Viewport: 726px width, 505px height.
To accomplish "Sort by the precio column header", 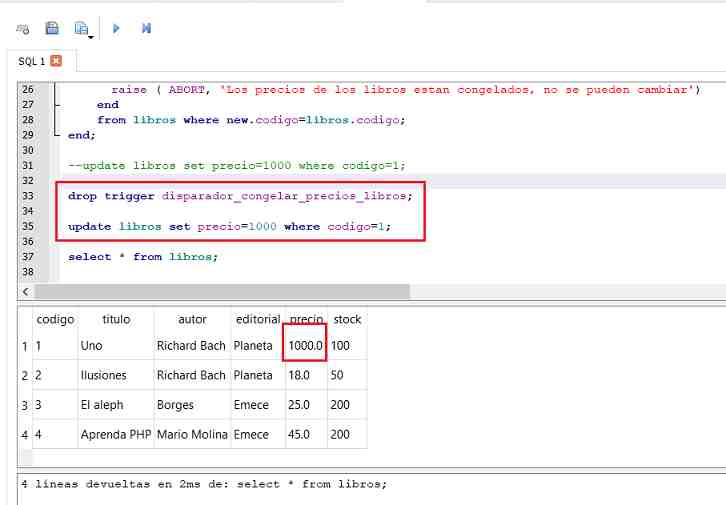I will pyautogui.click(x=306, y=319).
